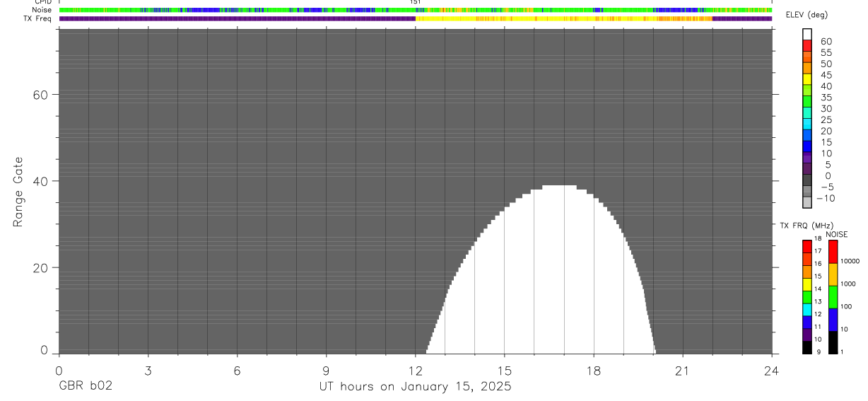
Task: Click the '−10' label in the ELEV legend
Action: [x=824, y=198]
